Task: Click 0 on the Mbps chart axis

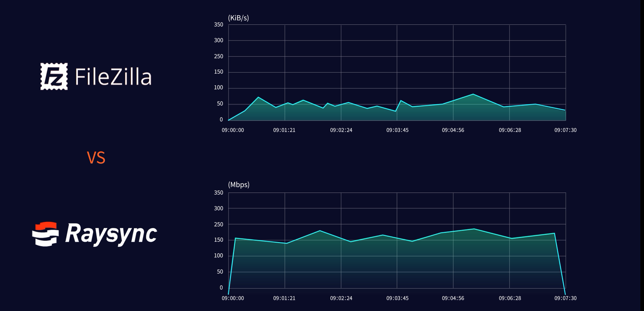Action: coord(222,288)
